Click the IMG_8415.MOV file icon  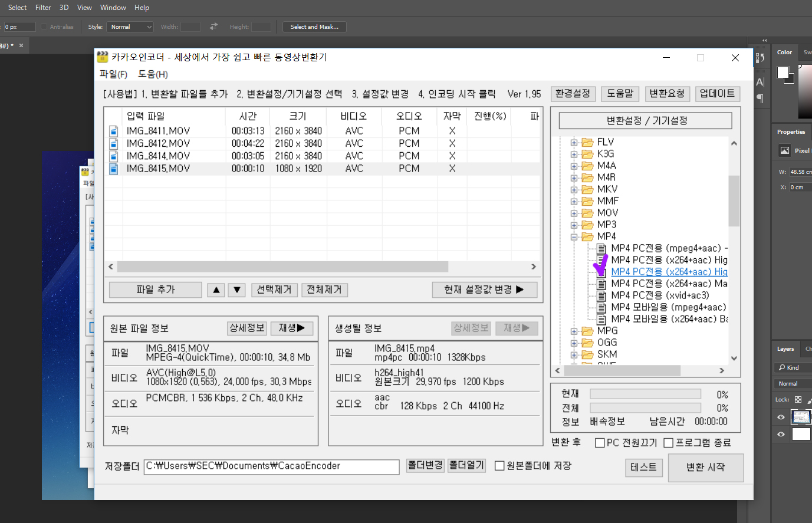114,169
